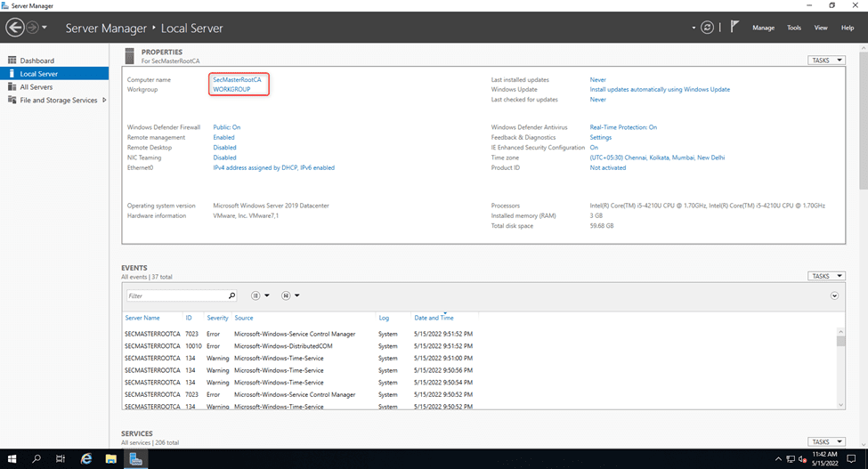Sort events by Source column
The width and height of the screenshot is (868, 469).
click(x=244, y=318)
